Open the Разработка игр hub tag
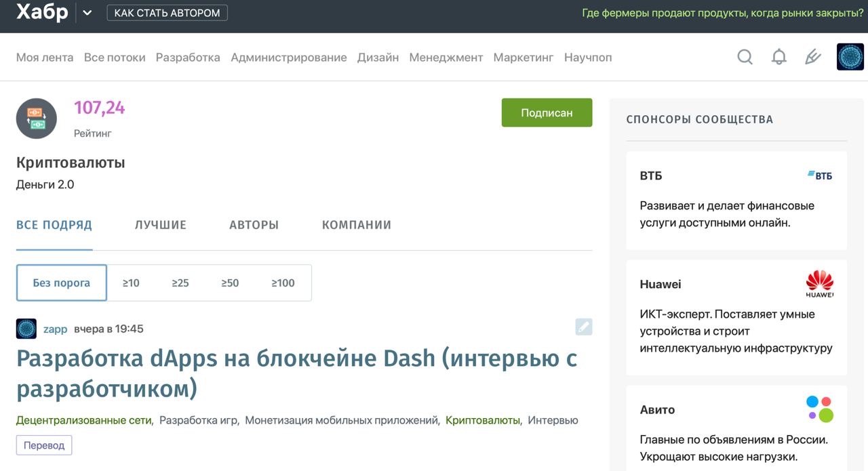 click(199, 420)
